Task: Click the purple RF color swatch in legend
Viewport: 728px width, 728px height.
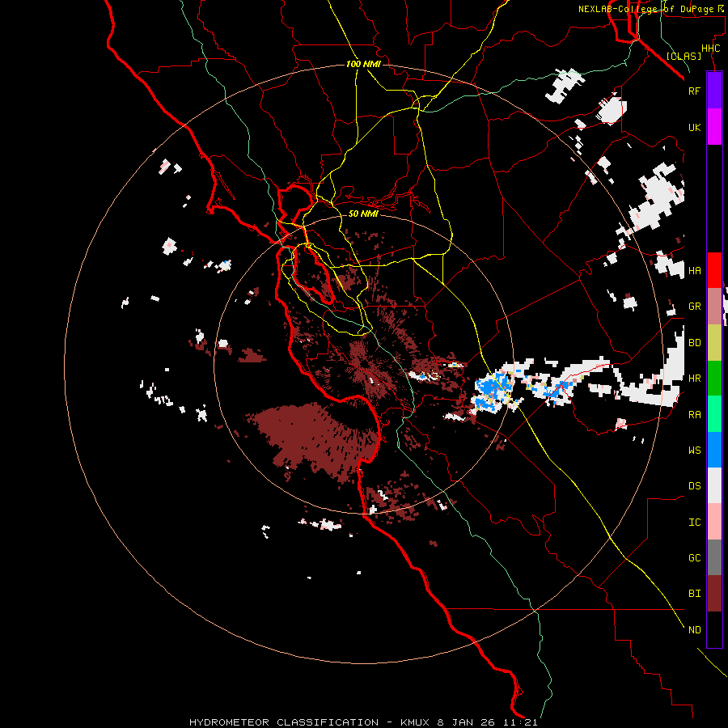Action: point(714,91)
